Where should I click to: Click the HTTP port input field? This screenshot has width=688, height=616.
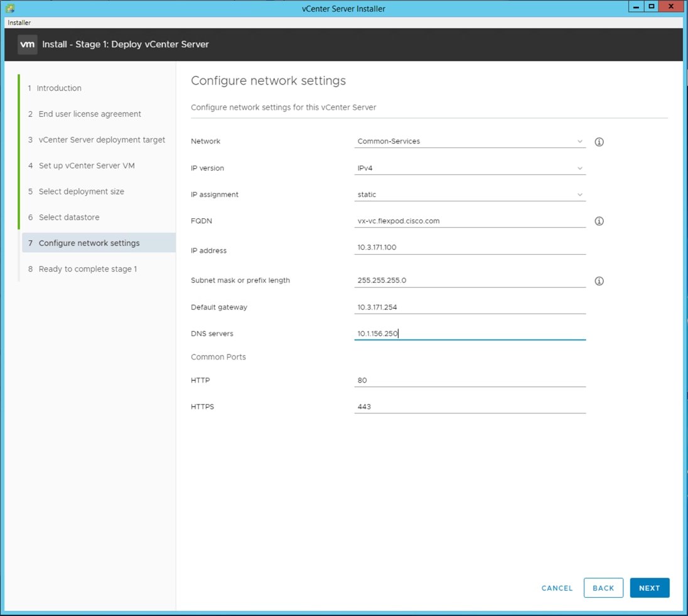tap(470, 380)
